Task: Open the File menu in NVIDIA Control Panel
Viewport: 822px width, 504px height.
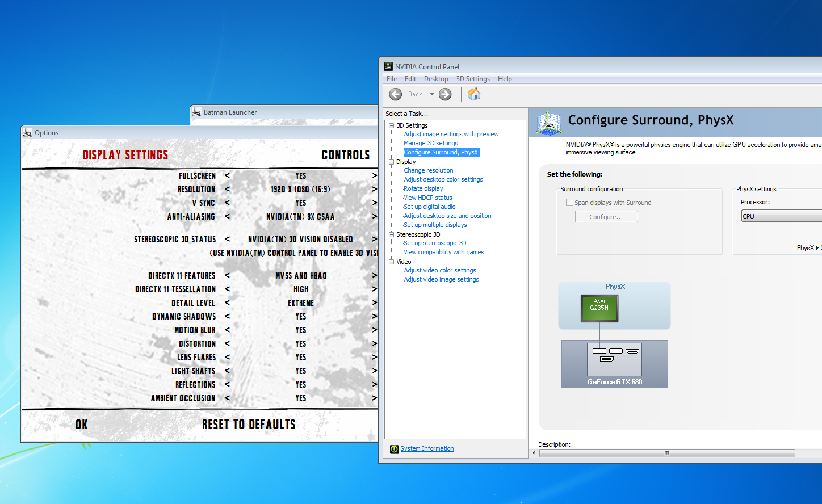Action: click(392, 79)
